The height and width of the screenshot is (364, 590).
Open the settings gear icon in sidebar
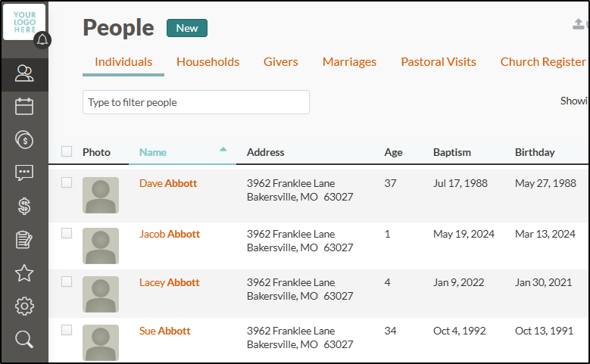24,306
